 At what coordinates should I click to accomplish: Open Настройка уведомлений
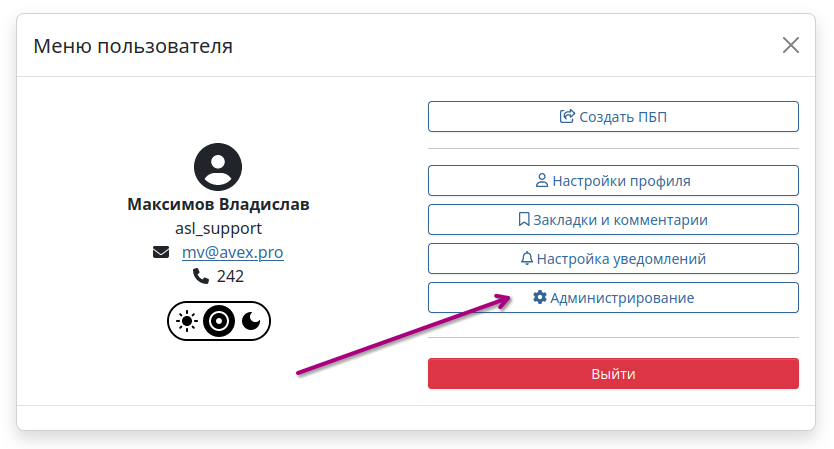click(x=613, y=259)
